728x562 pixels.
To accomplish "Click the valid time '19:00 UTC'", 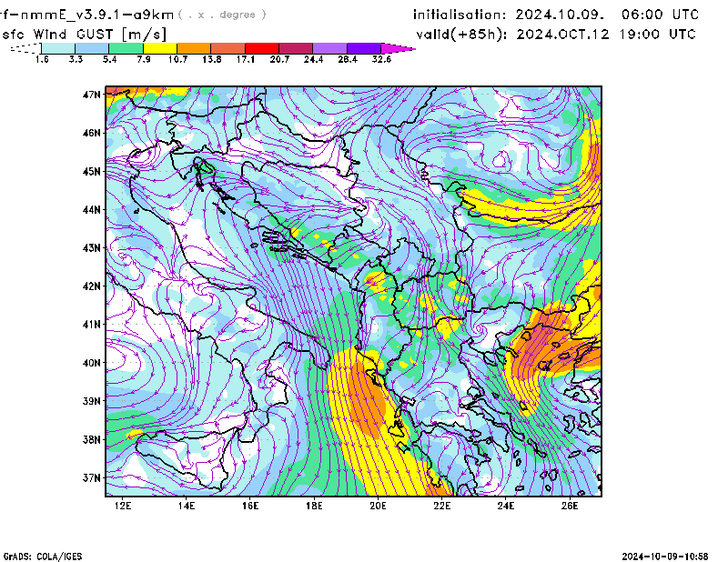I will [x=658, y=35].
